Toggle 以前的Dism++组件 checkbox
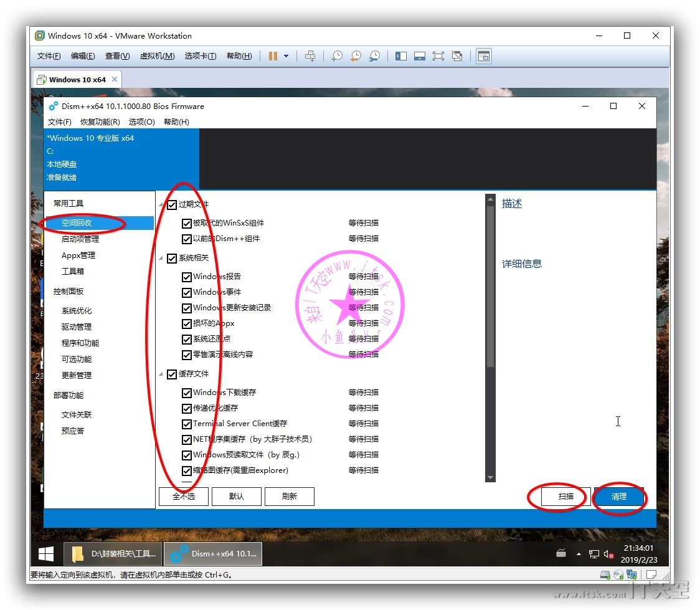This screenshot has width=700, height=610. coord(187,239)
